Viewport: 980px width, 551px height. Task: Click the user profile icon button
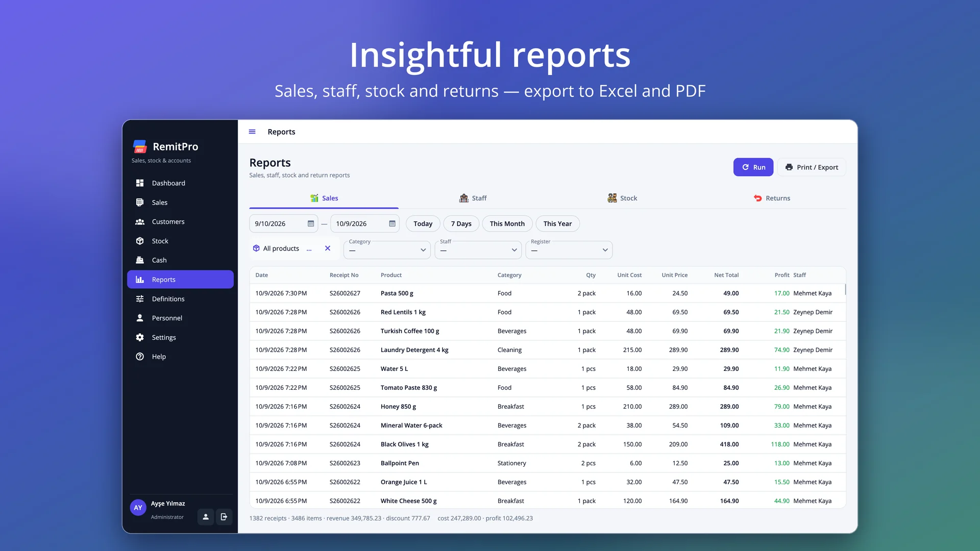206,517
